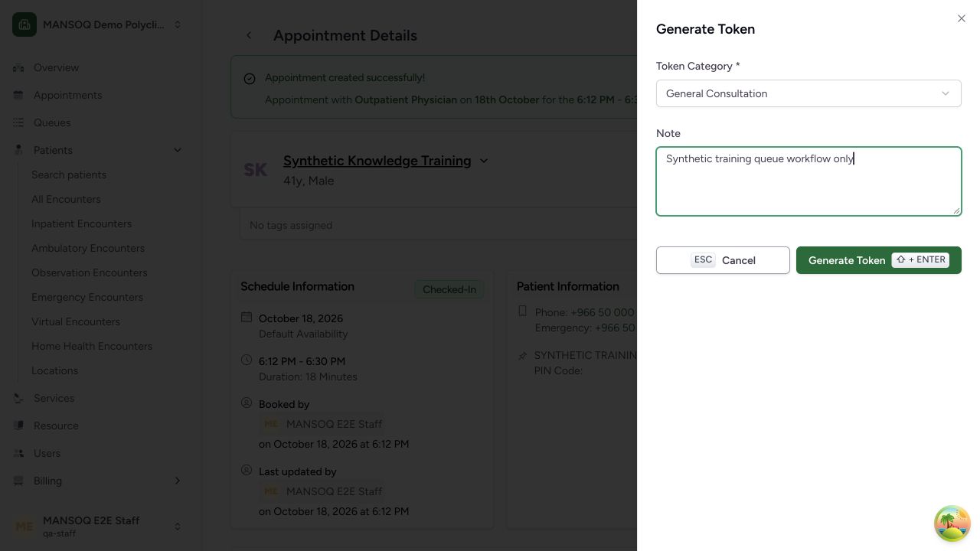The height and width of the screenshot is (551, 980).
Task: Click the clock icon beside 6:12 PM
Action: (247, 360)
